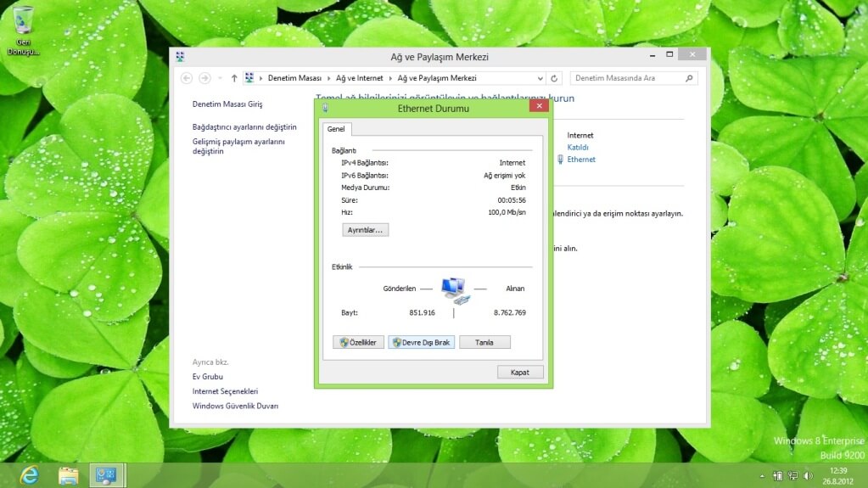
Task: Open the Özellikler properties button
Action: click(x=358, y=342)
